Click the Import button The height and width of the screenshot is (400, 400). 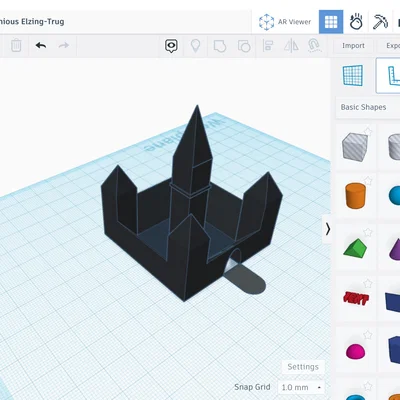(x=353, y=46)
